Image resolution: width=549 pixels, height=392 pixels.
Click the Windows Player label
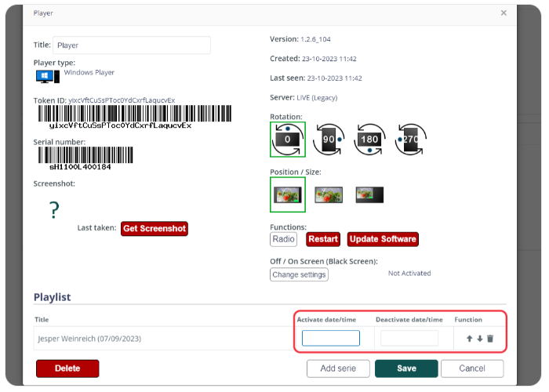pyautogui.click(x=89, y=72)
